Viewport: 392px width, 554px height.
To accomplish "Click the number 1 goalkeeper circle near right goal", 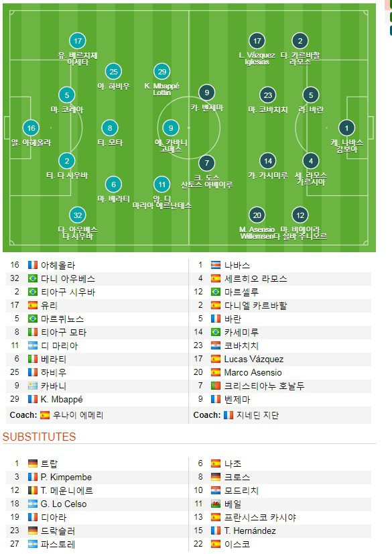I will click(346, 128).
